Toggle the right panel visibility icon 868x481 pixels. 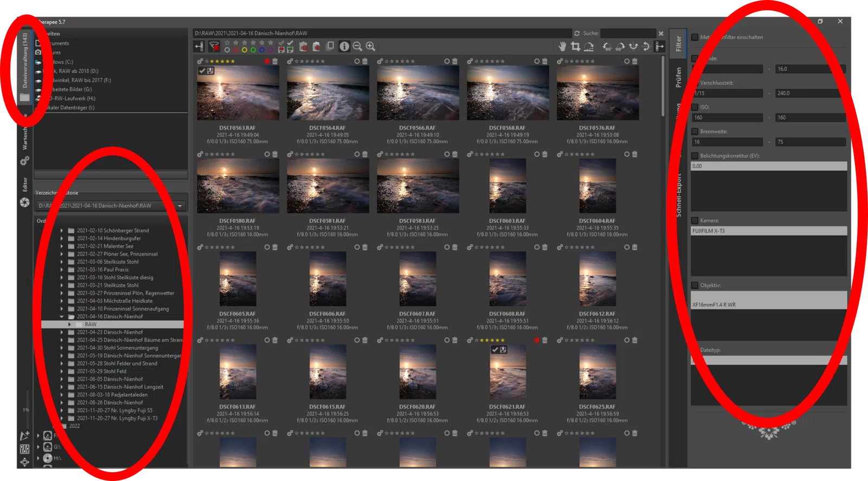pos(660,47)
